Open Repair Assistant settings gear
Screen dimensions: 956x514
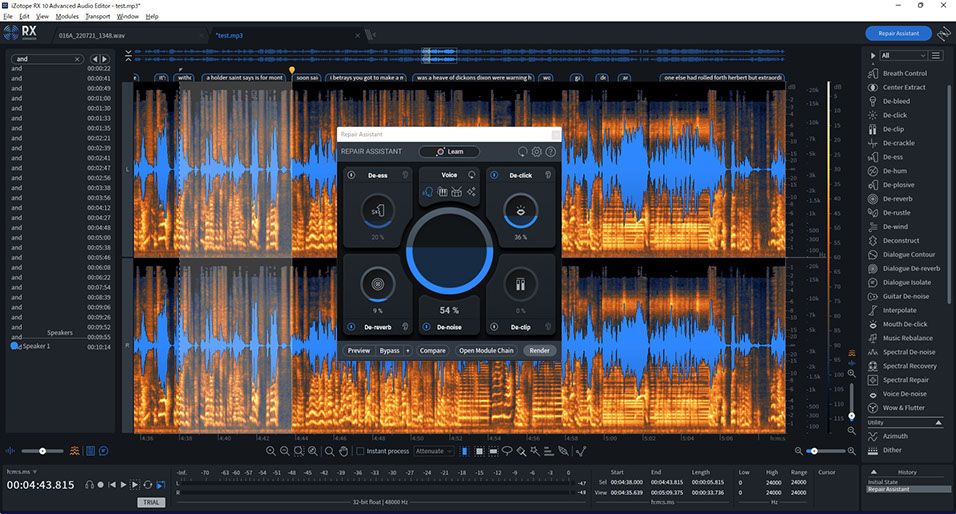pyautogui.click(x=536, y=152)
